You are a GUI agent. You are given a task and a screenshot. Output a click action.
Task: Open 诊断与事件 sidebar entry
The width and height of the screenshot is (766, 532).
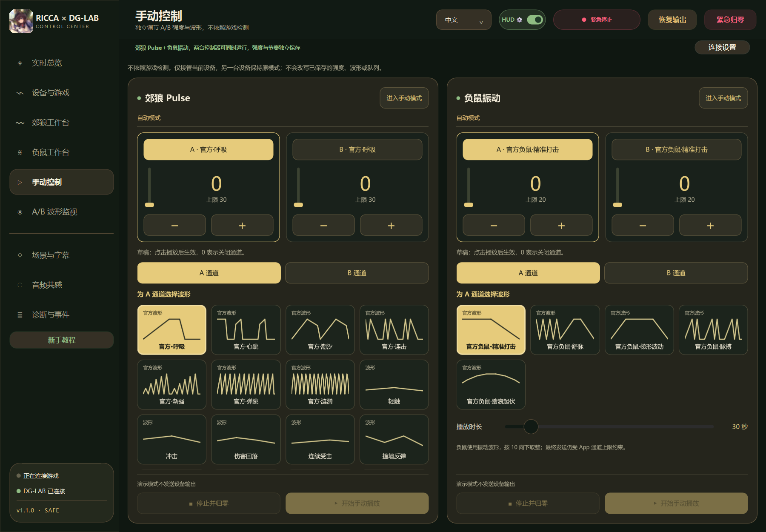coord(62,315)
